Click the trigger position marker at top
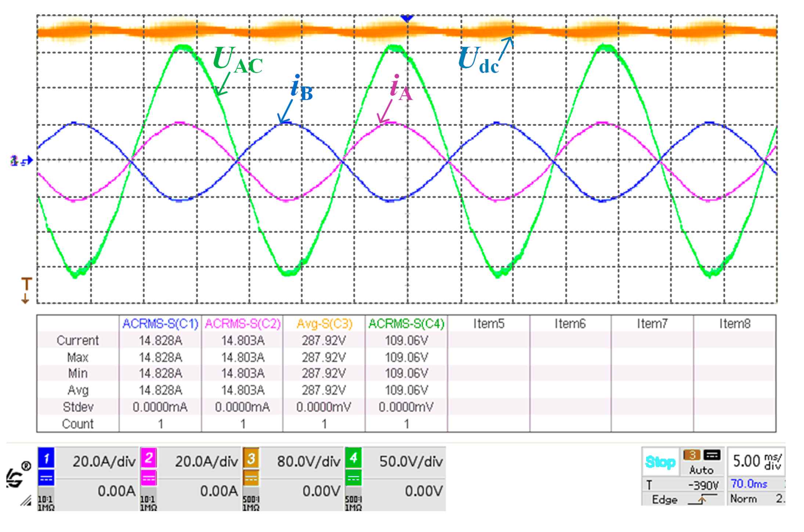 tap(407, 18)
